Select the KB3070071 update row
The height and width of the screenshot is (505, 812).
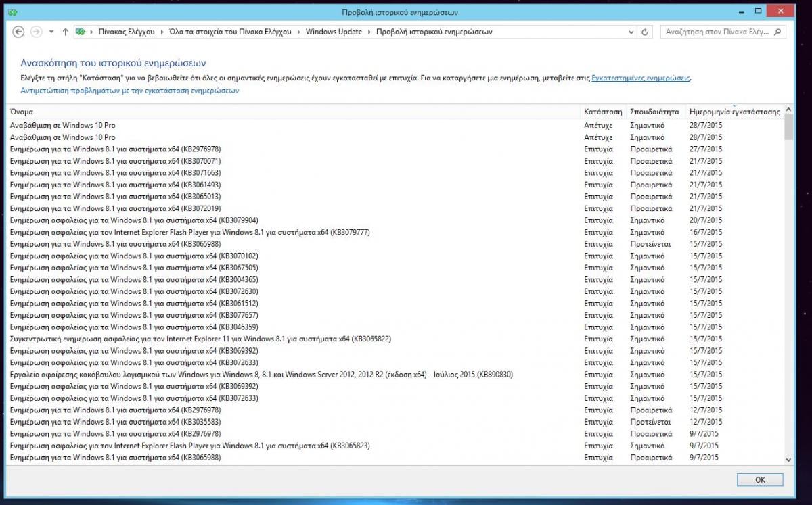[396, 161]
